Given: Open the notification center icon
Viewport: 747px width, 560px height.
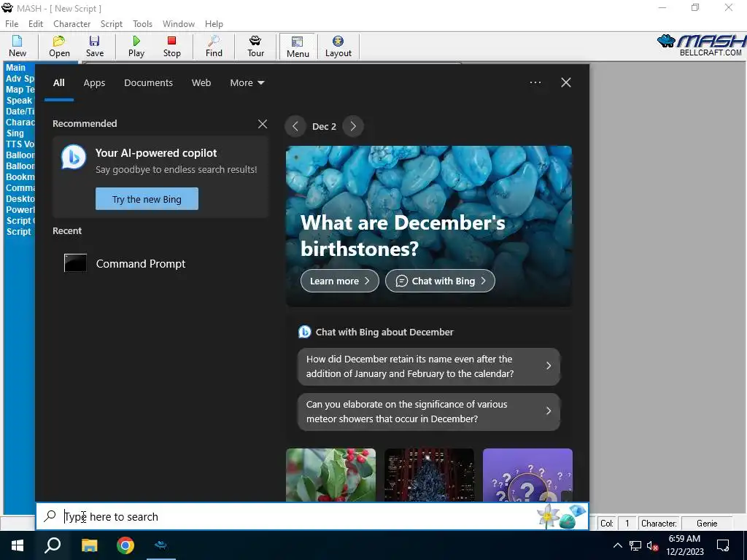Looking at the screenshot, I should point(723,545).
